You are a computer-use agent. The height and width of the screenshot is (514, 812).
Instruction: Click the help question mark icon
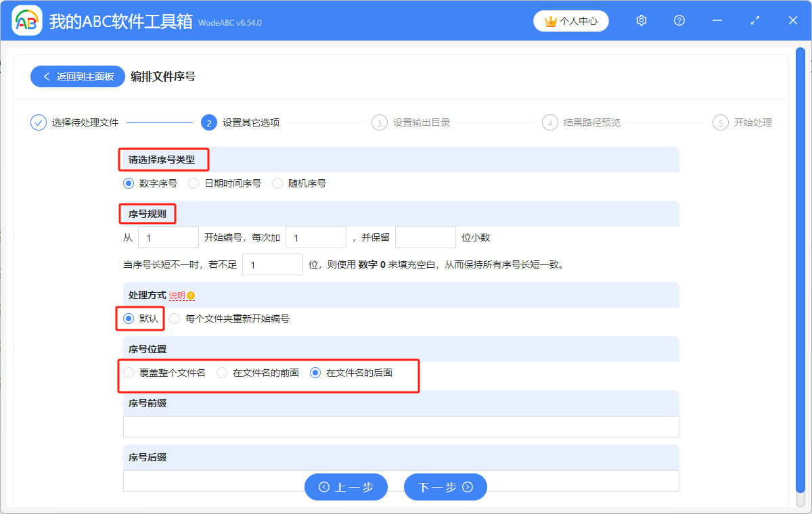coord(679,21)
